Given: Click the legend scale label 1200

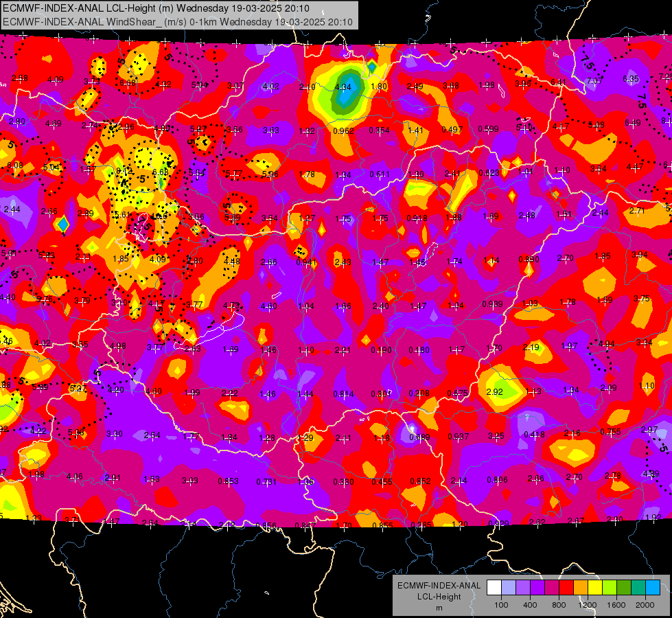Looking at the screenshot, I should (x=588, y=605).
